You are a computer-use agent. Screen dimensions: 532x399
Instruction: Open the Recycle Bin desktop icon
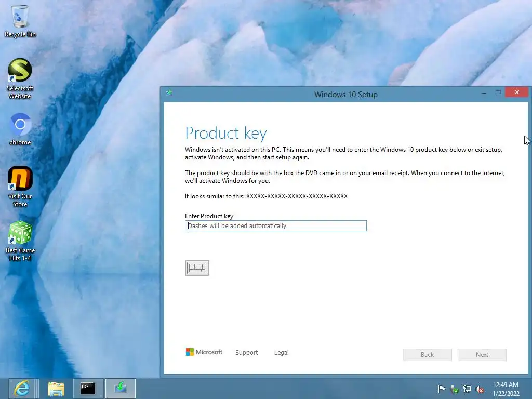pos(20,21)
